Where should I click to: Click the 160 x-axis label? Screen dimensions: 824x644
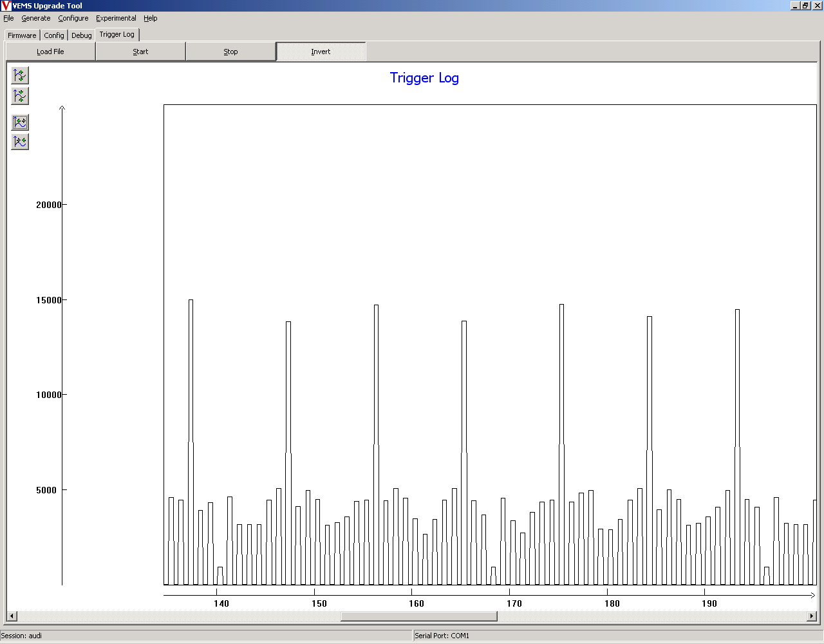click(x=417, y=603)
